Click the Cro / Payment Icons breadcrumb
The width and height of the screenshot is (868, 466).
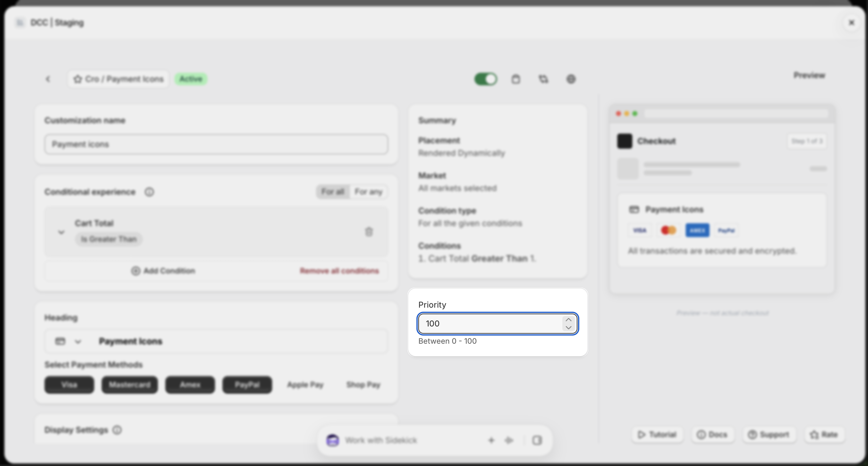click(118, 79)
